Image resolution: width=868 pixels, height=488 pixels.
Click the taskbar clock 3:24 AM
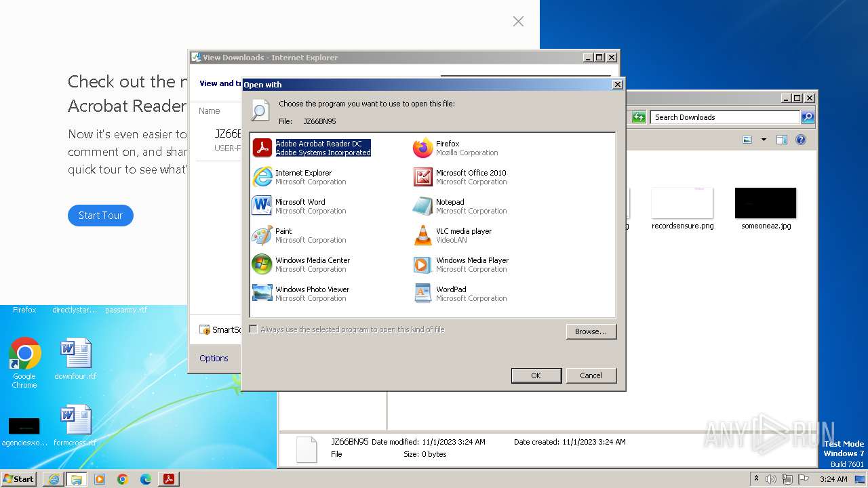coord(833,479)
